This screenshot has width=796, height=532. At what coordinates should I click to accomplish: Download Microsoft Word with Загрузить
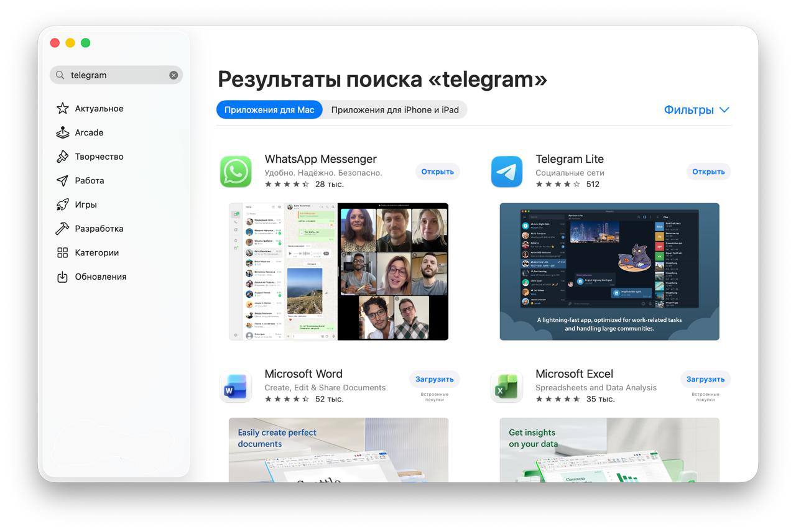coord(434,379)
